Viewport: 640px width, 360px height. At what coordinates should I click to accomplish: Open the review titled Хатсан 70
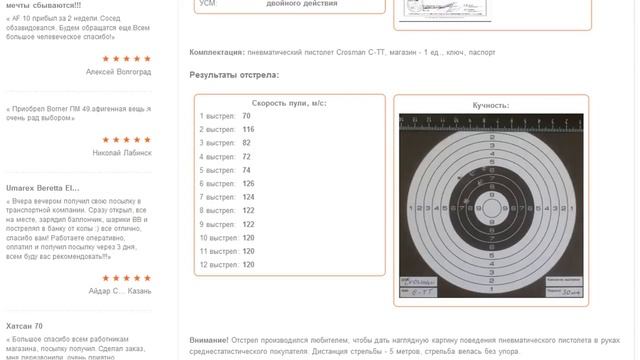click(x=24, y=326)
